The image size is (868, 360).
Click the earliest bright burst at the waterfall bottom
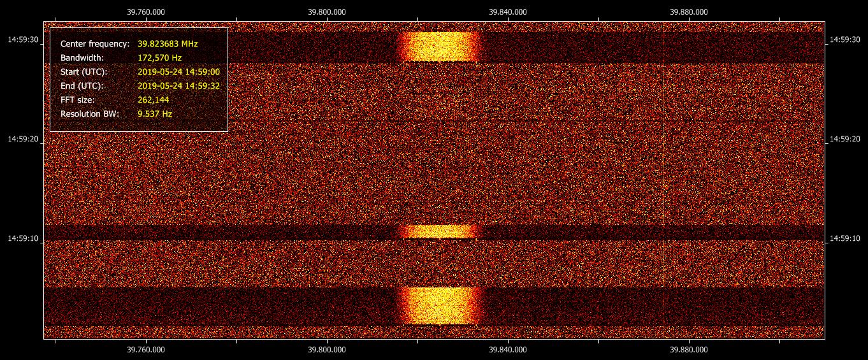click(440, 306)
